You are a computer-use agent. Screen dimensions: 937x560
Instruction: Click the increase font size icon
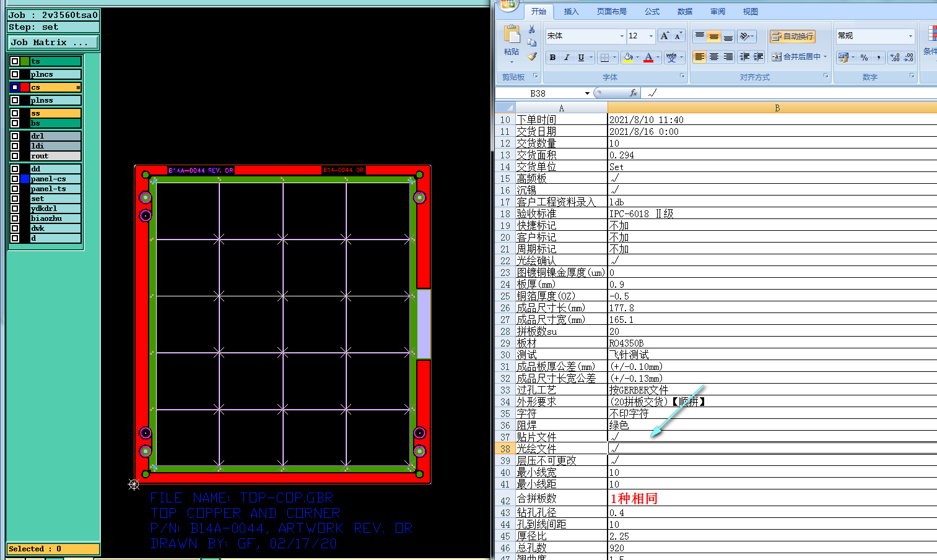665,36
